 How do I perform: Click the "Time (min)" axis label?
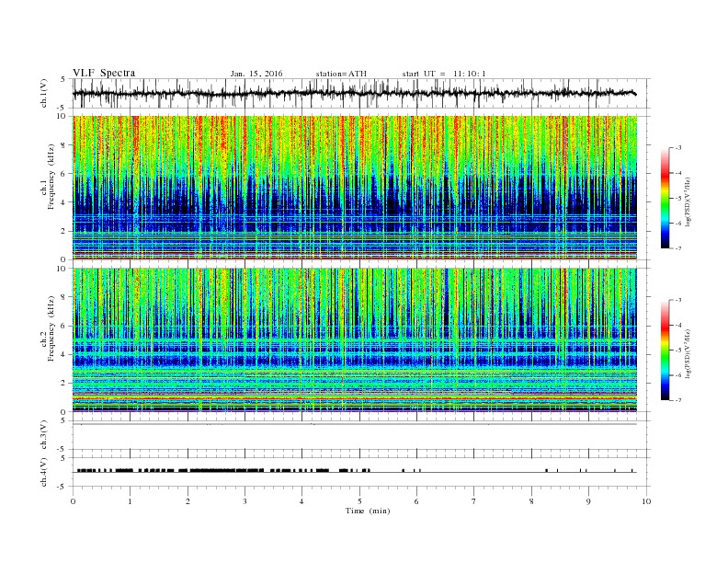368,511
